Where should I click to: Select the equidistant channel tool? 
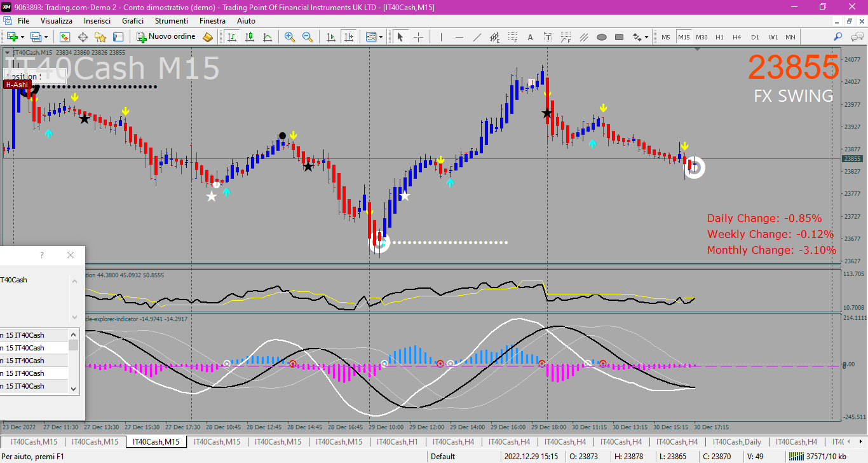494,37
